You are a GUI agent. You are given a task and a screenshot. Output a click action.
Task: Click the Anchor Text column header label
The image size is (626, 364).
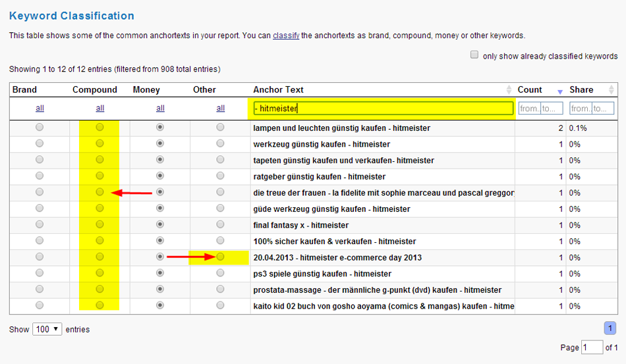pyautogui.click(x=278, y=90)
